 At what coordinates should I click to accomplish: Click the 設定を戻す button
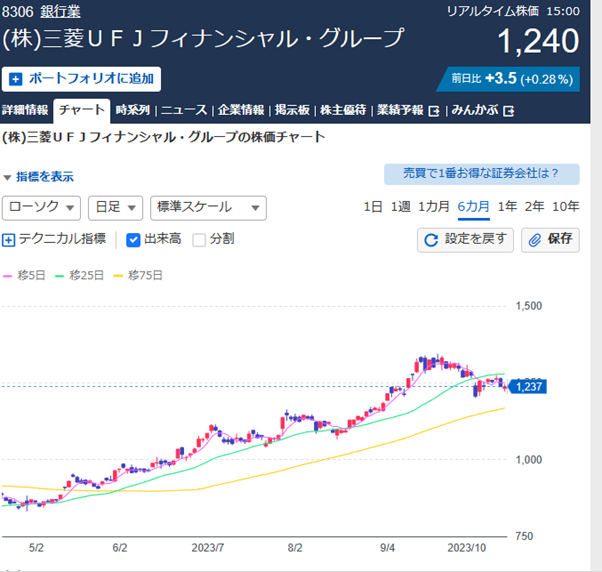pyautogui.click(x=465, y=240)
